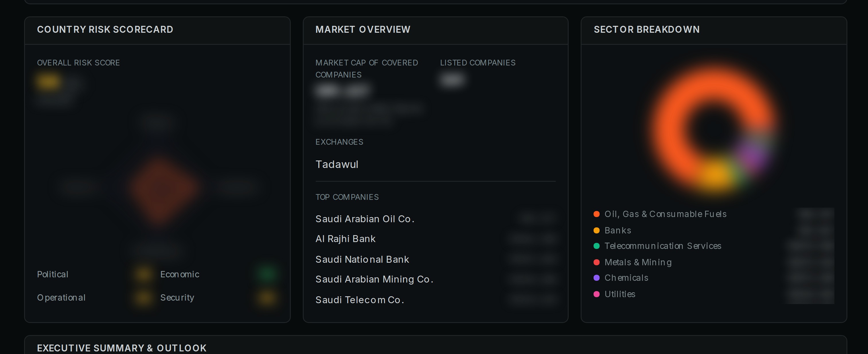This screenshot has height=354, width=868.
Task: Click the Operational risk label
Action: [61, 298]
